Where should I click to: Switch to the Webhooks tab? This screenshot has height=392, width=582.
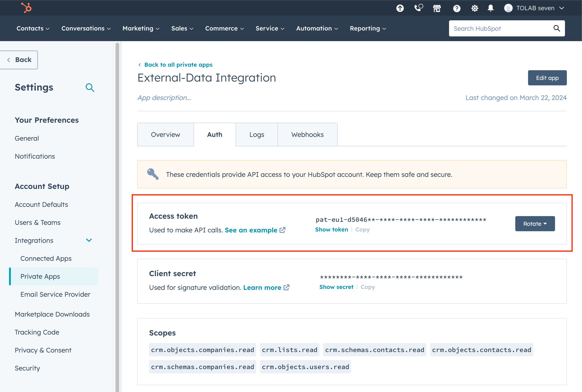(x=308, y=134)
